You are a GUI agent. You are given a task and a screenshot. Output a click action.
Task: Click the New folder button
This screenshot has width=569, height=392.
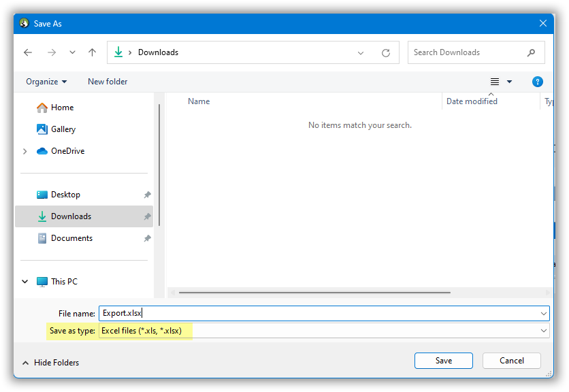pos(108,82)
